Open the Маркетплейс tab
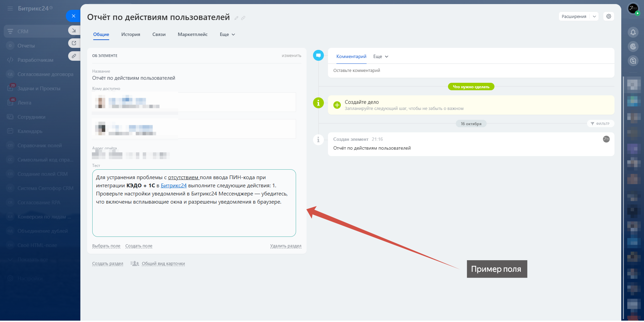This screenshot has height=322, width=644. click(x=193, y=34)
